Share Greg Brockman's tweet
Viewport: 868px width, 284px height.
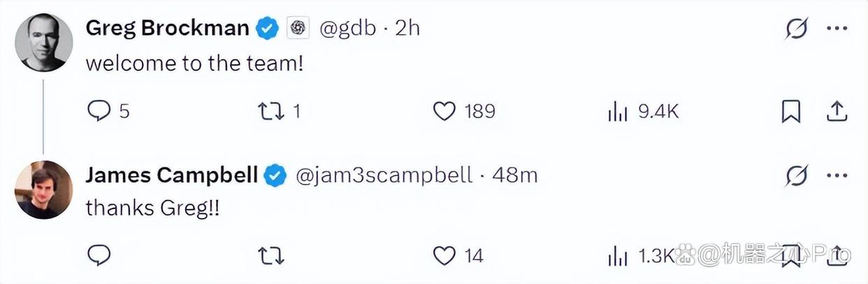point(837,111)
